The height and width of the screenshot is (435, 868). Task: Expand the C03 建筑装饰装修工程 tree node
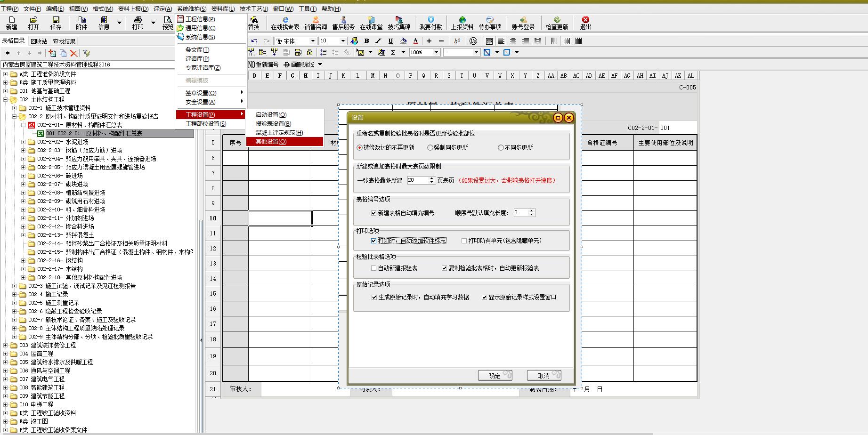tap(6, 346)
